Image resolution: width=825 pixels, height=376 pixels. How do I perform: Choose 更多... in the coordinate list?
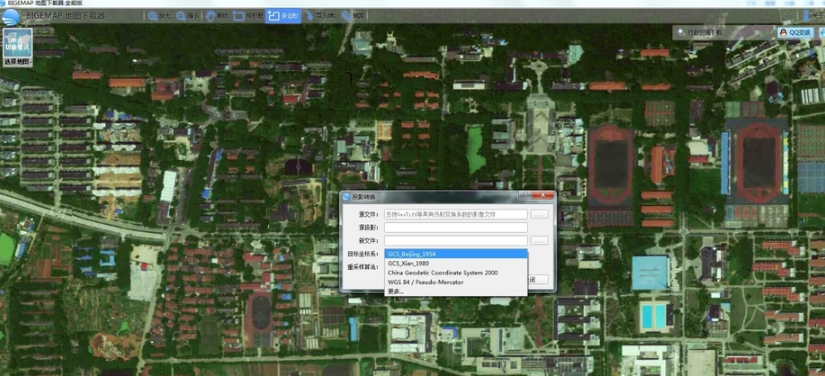pyautogui.click(x=456, y=291)
